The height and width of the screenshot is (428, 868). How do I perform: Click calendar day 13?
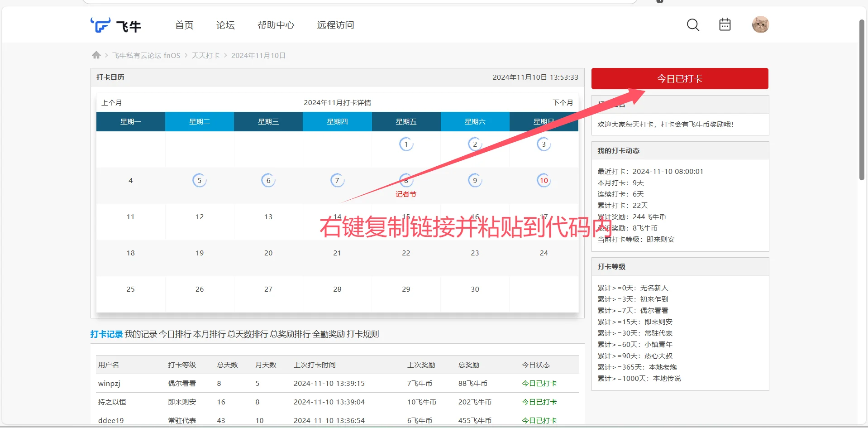[268, 217]
